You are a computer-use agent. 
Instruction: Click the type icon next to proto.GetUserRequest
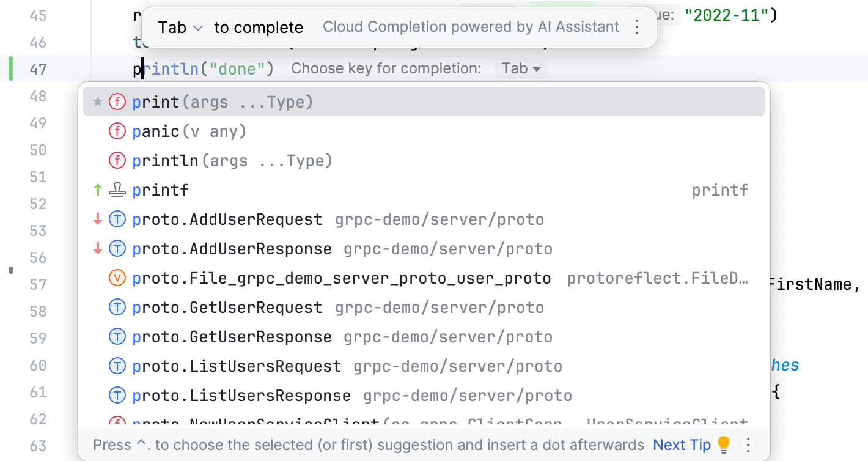pos(117,307)
